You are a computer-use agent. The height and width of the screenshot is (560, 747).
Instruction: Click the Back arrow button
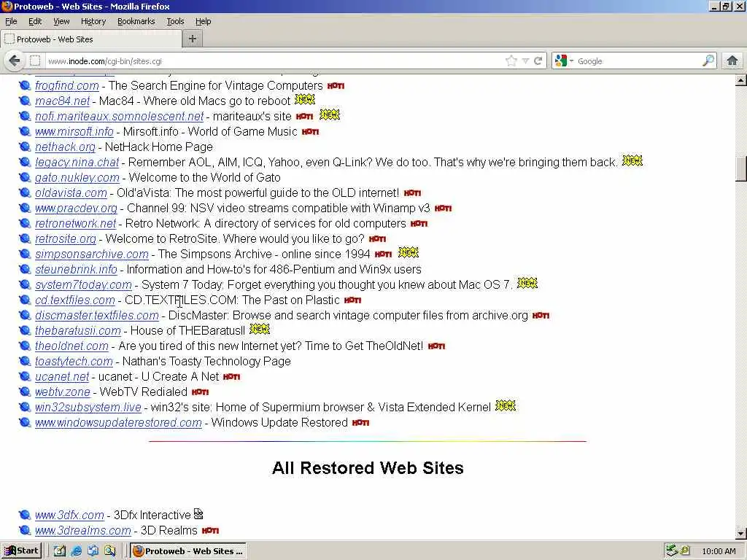15,61
